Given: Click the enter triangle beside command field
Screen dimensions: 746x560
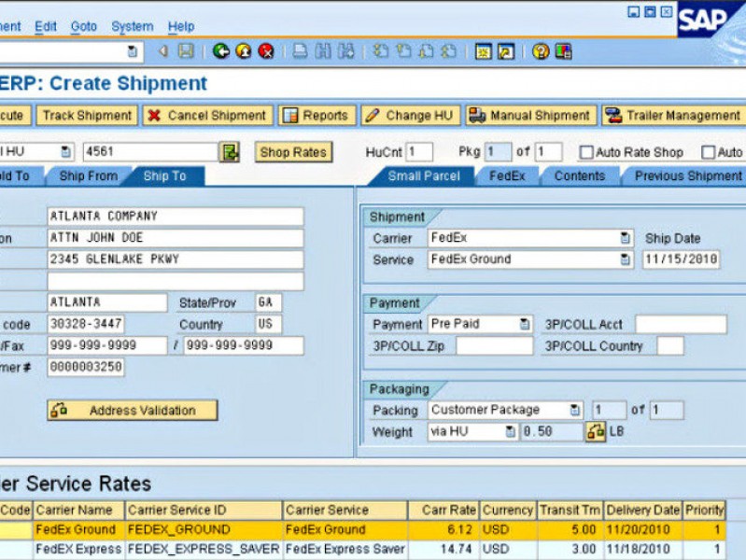Looking at the screenshot, I should pyautogui.click(x=163, y=51).
